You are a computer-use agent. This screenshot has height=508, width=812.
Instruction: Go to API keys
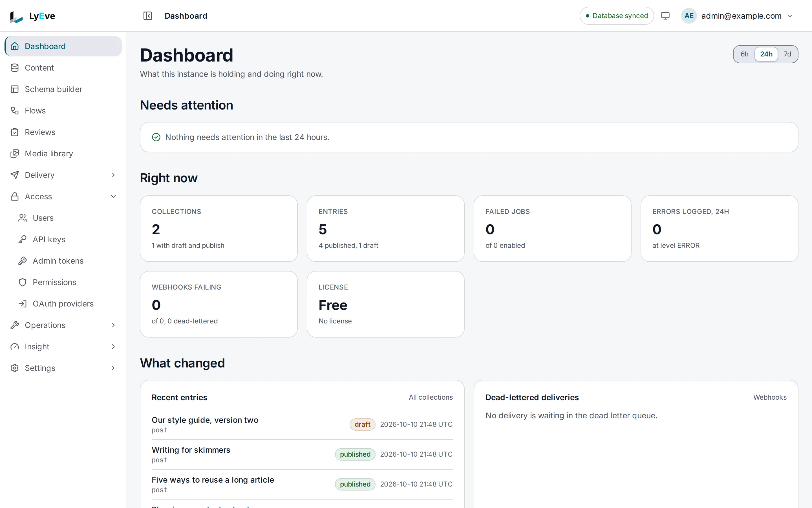pyautogui.click(x=67, y=240)
